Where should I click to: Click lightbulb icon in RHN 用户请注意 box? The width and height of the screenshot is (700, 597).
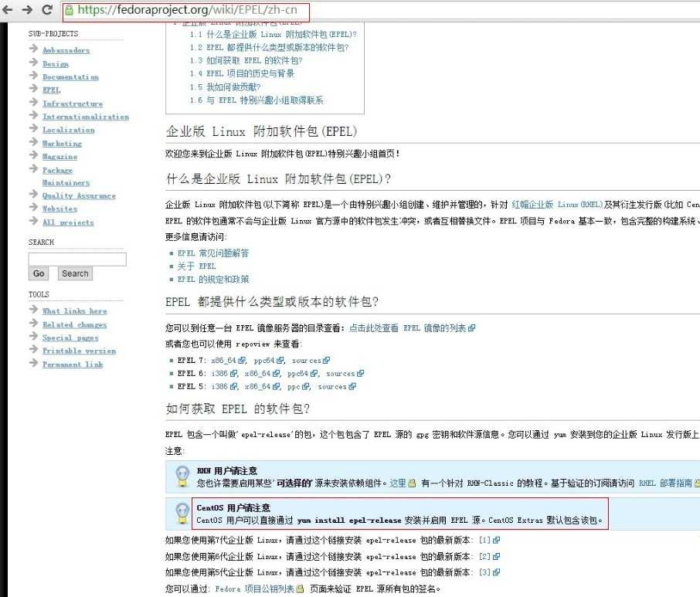pyautogui.click(x=182, y=476)
